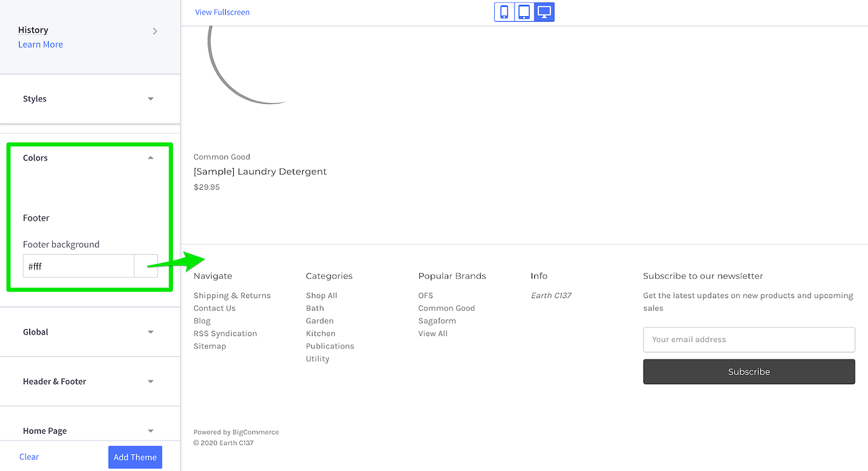The height and width of the screenshot is (471, 868).
Task: Open the Utility category
Action: point(317,359)
